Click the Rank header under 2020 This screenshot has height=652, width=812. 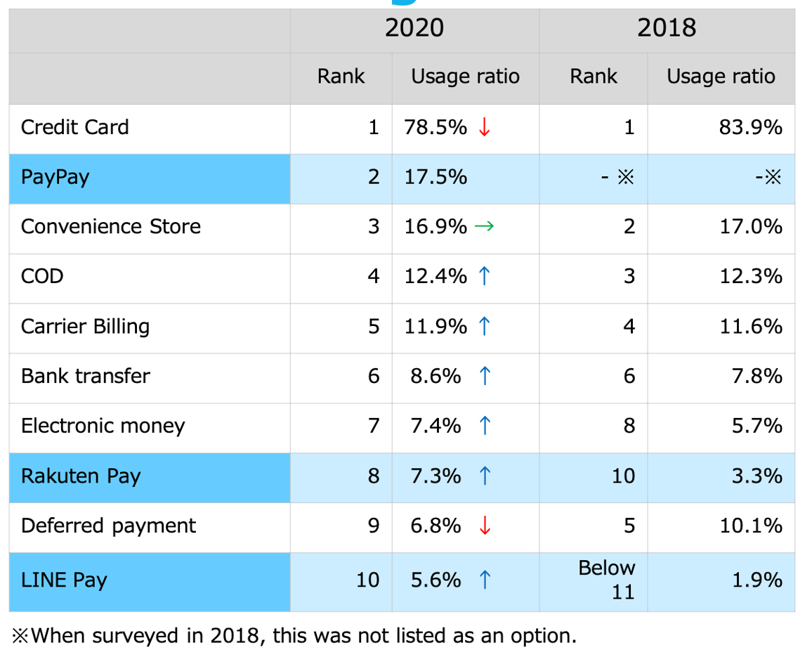point(341,76)
